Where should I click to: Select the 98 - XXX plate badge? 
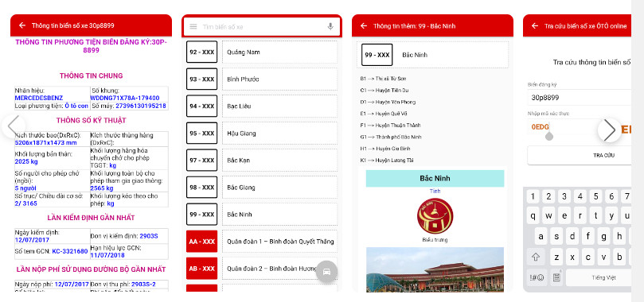[x=201, y=188]
